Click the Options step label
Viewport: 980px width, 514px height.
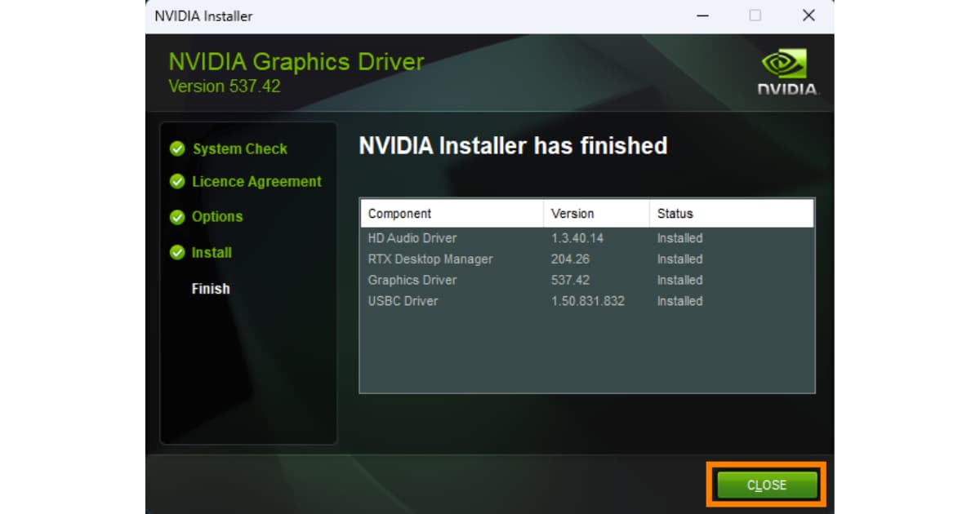click(x=217, y=217)
